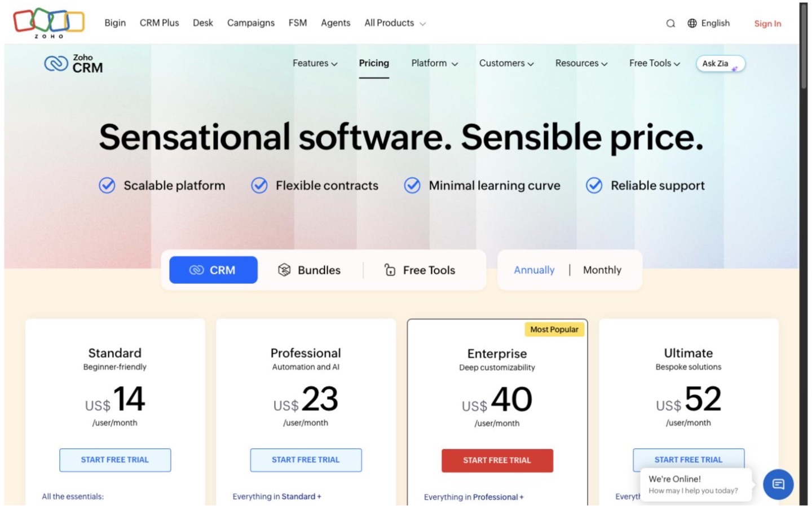812x508 pixels.
Task: Click the Ultimate plan title
Action: [x=689, y=353]
